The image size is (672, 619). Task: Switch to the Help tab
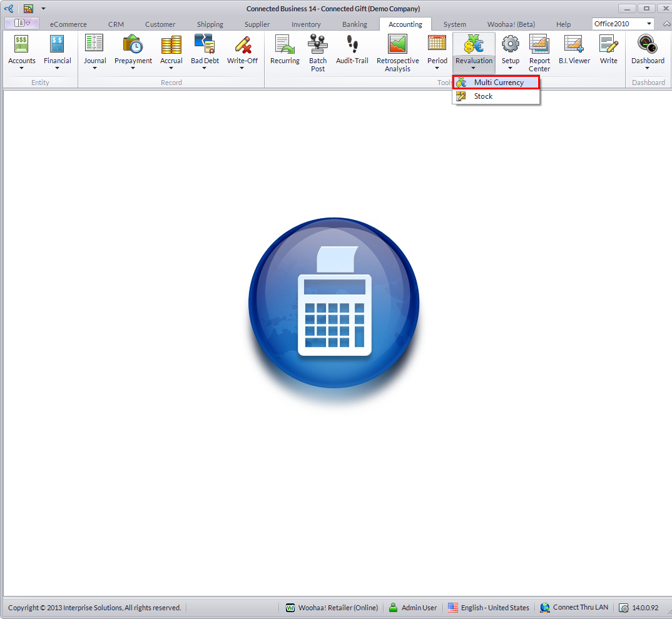563,24
